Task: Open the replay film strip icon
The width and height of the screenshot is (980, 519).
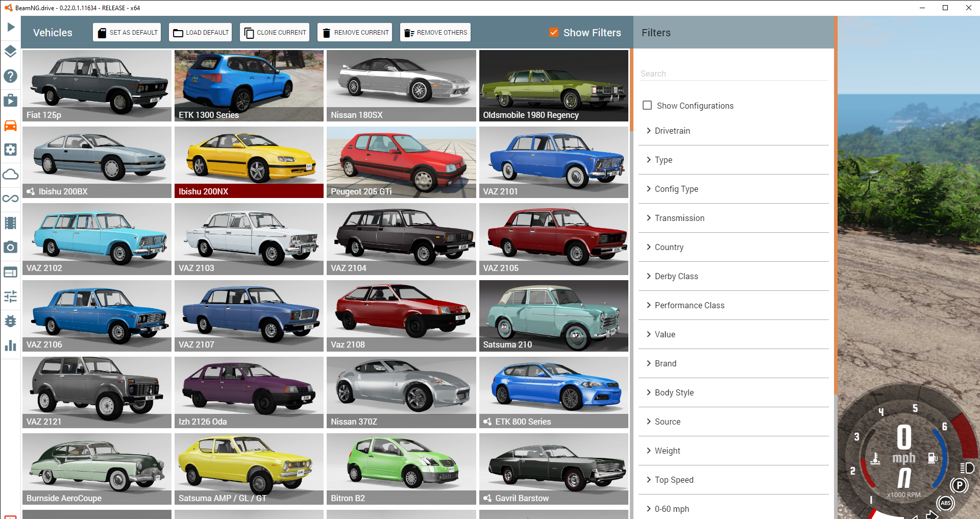Action: [x=11, y=223]
